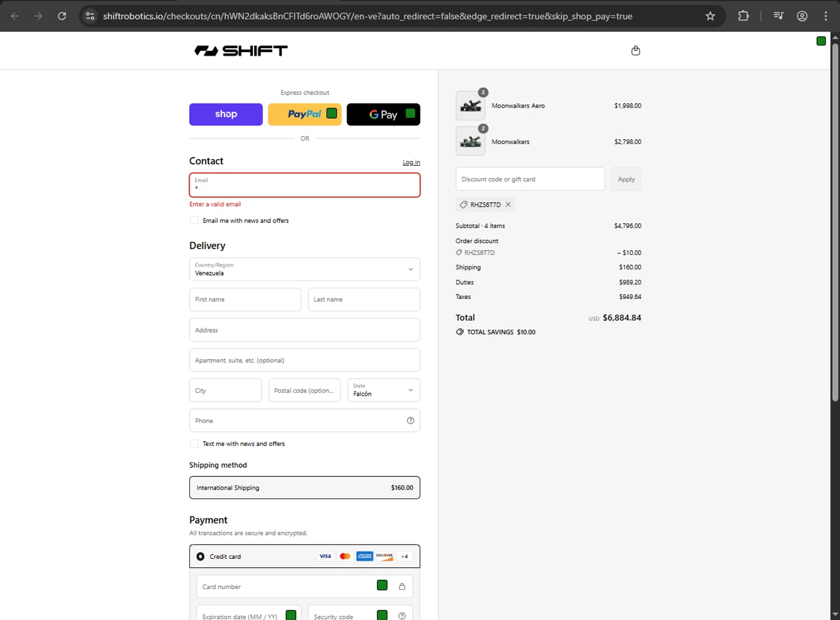Click security code help question icon

click(x=402, y=616)
